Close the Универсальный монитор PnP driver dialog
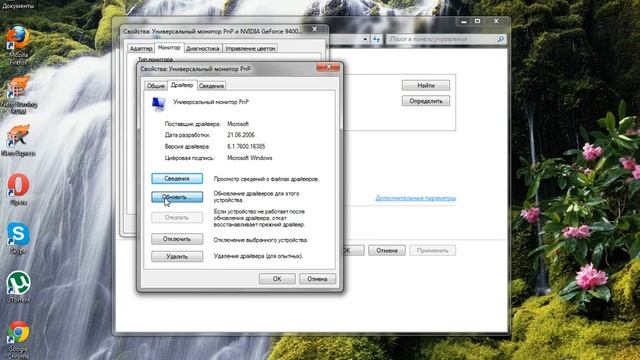Screen dimensions: 640x360 tap(328, 67)
